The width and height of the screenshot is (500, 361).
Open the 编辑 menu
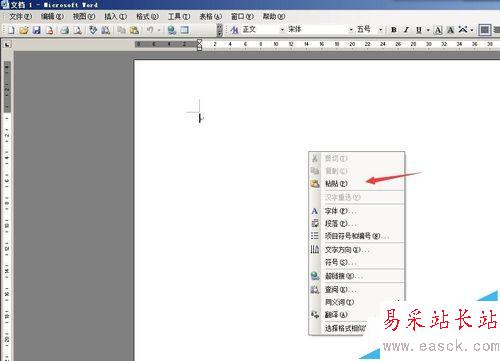52,16
